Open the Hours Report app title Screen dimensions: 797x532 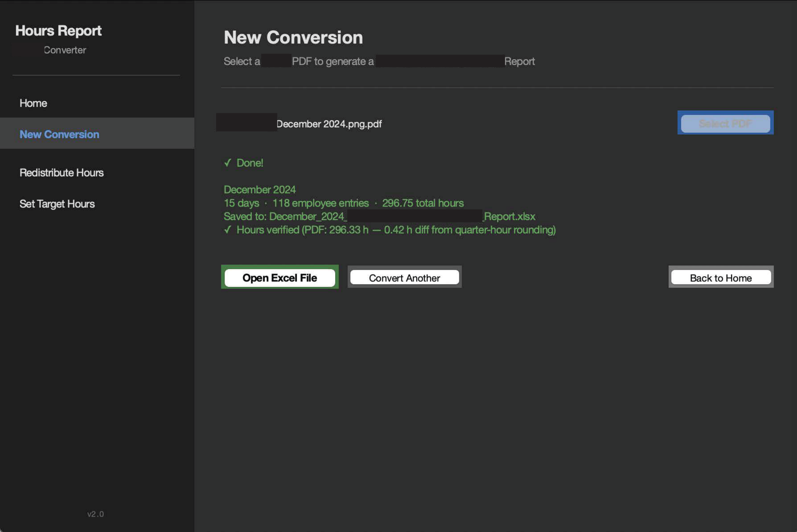click(x=58, y=30)
